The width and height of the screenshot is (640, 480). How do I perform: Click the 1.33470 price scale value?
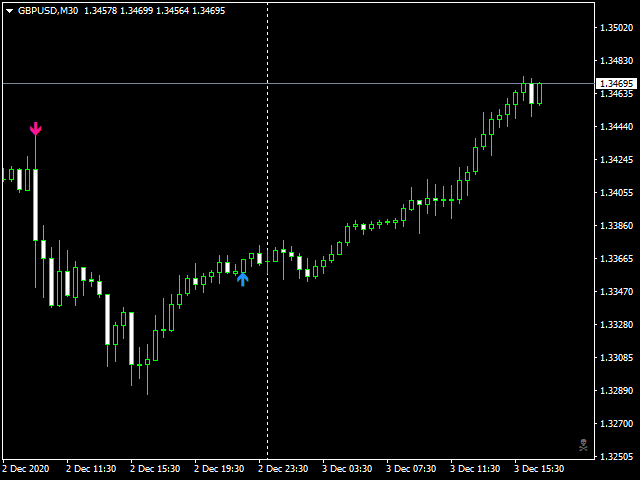[616, 292]
